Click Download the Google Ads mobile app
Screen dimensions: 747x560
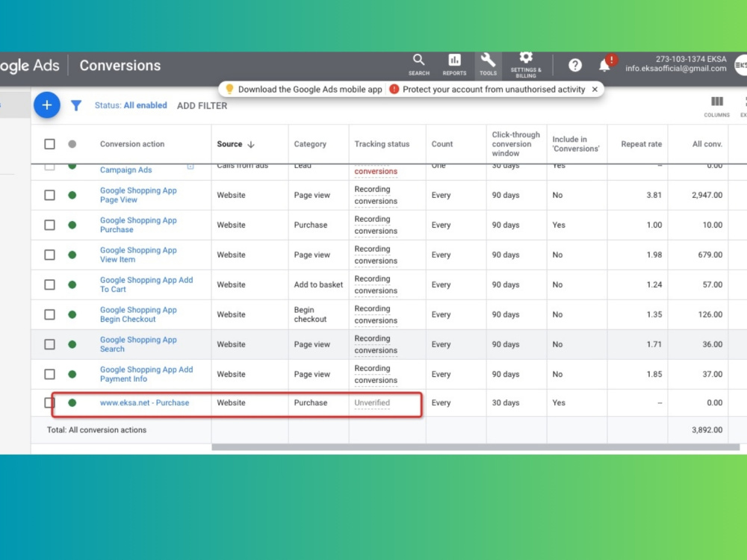(310, 89)
